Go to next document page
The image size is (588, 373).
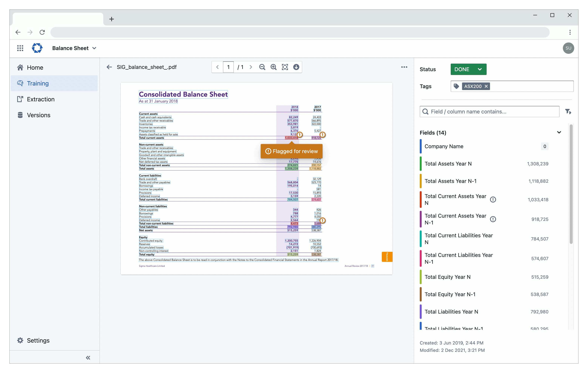click(x=251, y=67)
